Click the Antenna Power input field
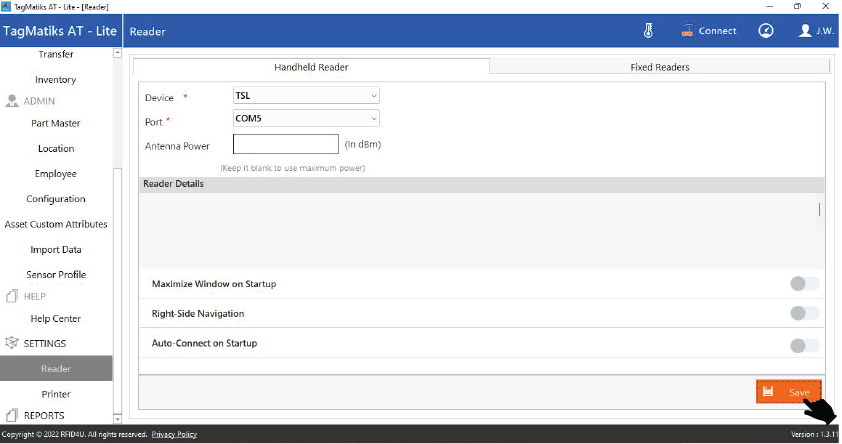Screen dimensions: 842x444 coord(286,144)
